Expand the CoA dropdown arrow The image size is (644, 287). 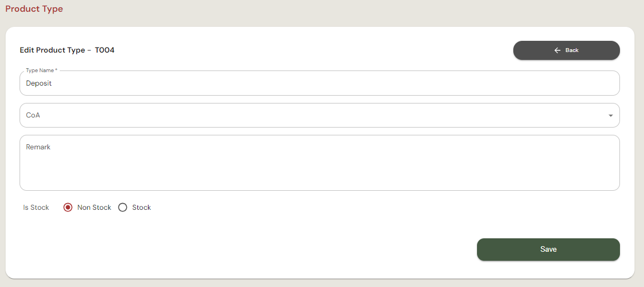610,116
